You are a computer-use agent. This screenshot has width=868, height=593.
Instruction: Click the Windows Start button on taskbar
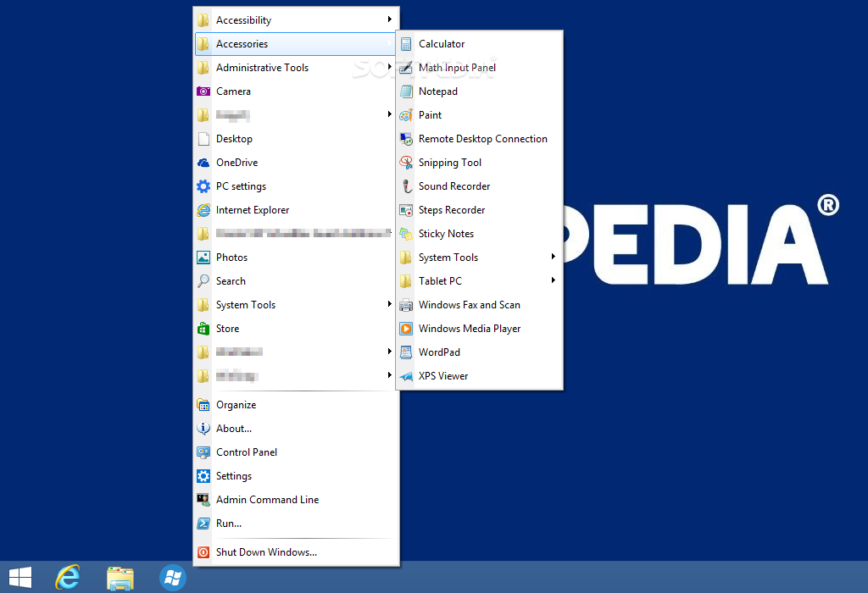(20, 578)
